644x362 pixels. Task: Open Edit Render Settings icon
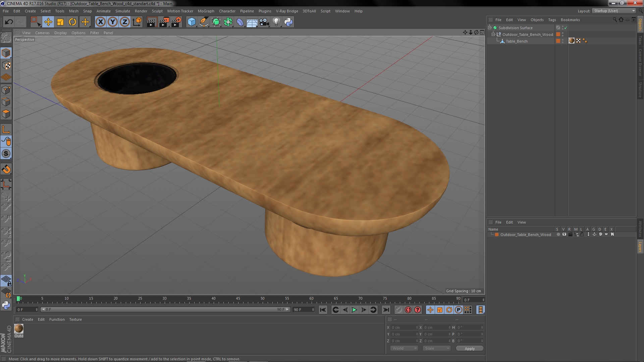176,22
